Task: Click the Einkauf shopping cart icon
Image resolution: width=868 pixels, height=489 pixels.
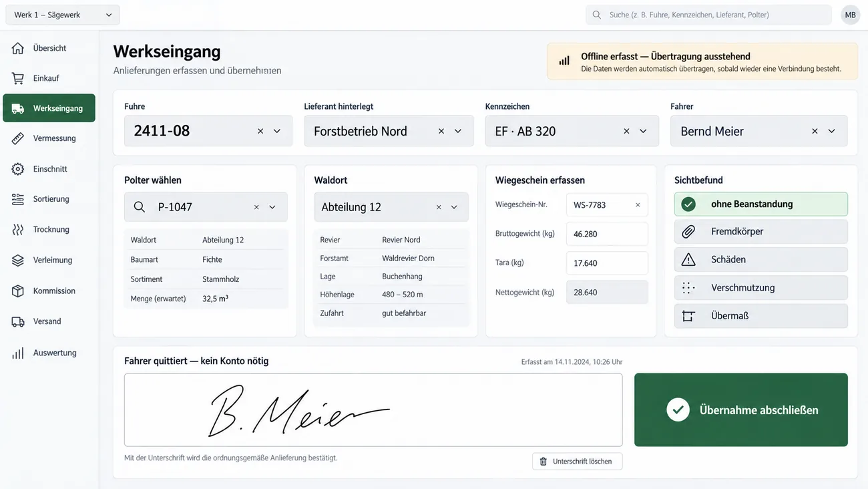Action: (x=18, y=78)
